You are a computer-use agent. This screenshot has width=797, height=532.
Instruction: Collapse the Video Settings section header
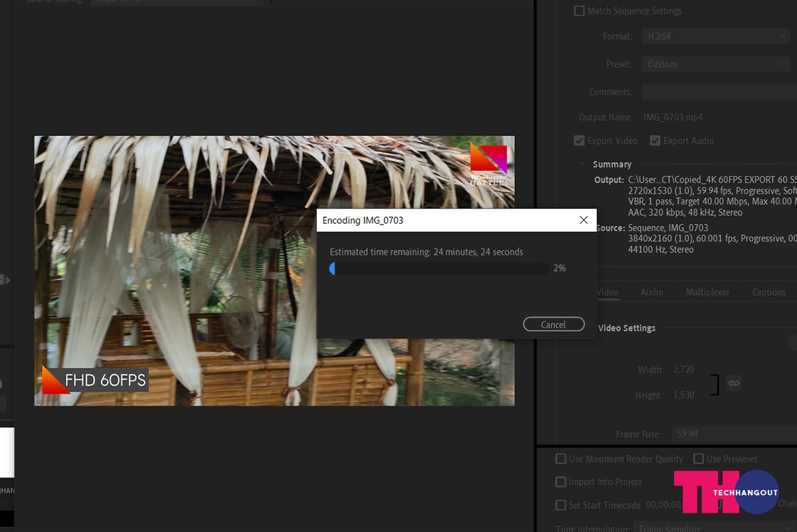(626, 328)
